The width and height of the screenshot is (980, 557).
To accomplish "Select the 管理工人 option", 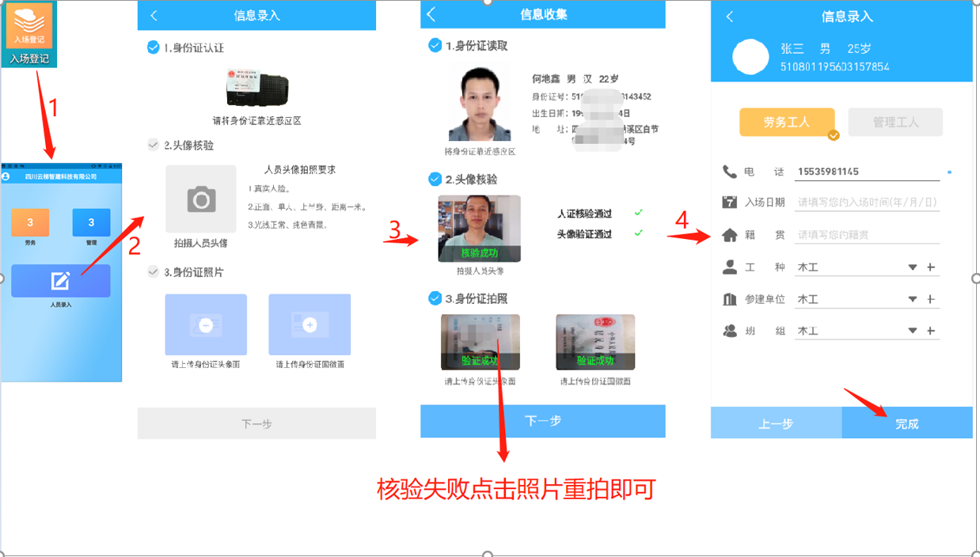I will pos(895,122).
